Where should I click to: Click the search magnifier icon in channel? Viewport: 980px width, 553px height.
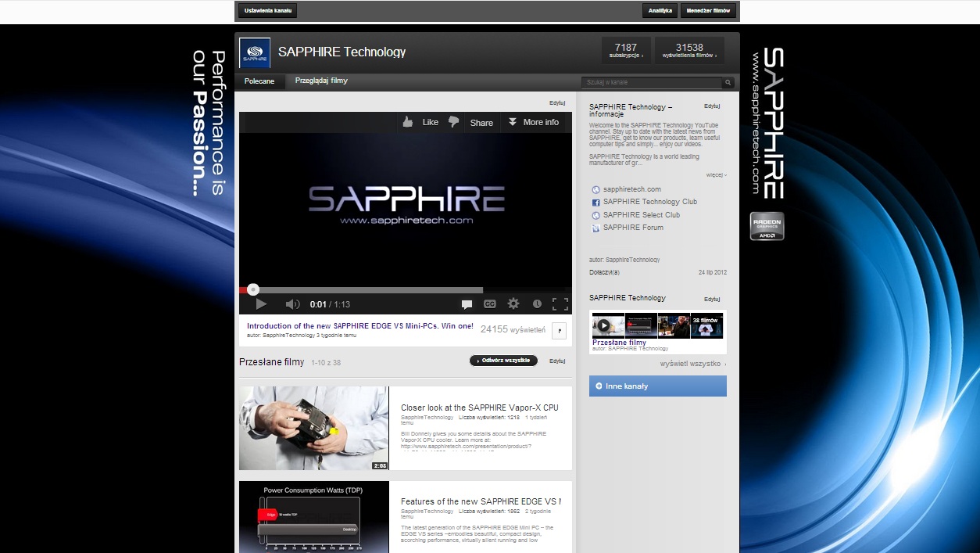728,82
